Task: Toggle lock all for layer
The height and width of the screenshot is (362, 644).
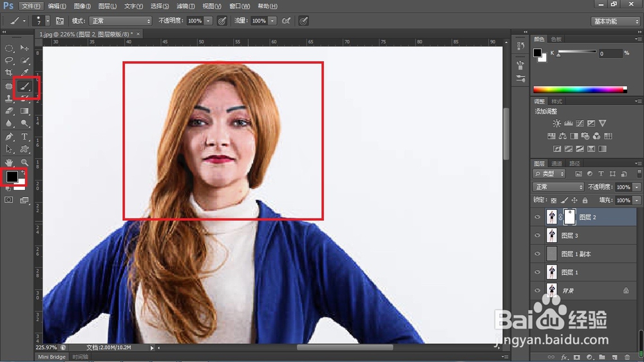Action: click(585, 200)
